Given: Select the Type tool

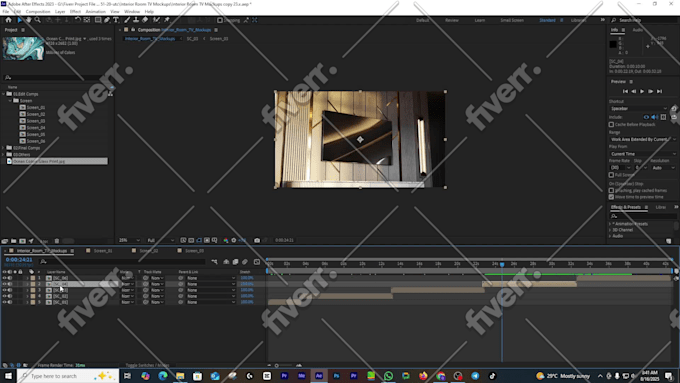Looking at the screenshot, I should [116, 20].
